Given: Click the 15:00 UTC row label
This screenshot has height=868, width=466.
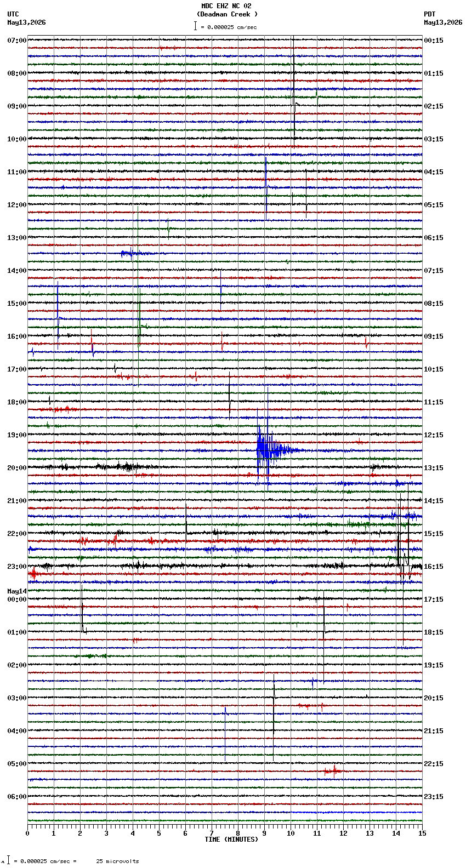Looking at the screenshot, I should (x=17, y=304).
